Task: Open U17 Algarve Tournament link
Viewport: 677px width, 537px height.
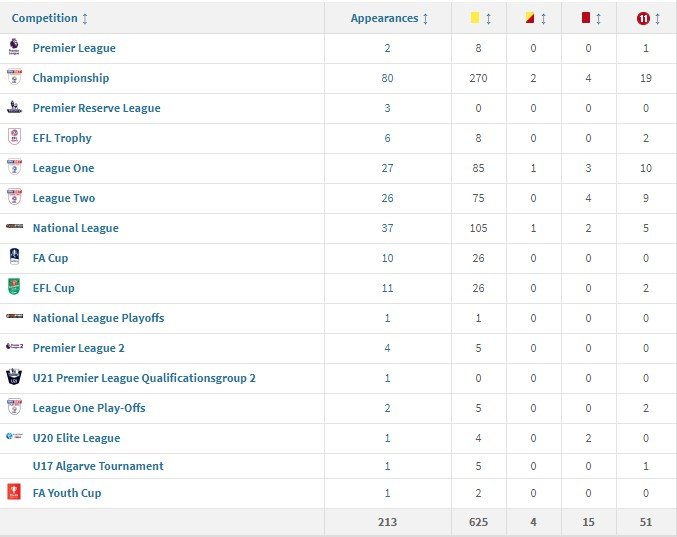Action: point(98,466)
